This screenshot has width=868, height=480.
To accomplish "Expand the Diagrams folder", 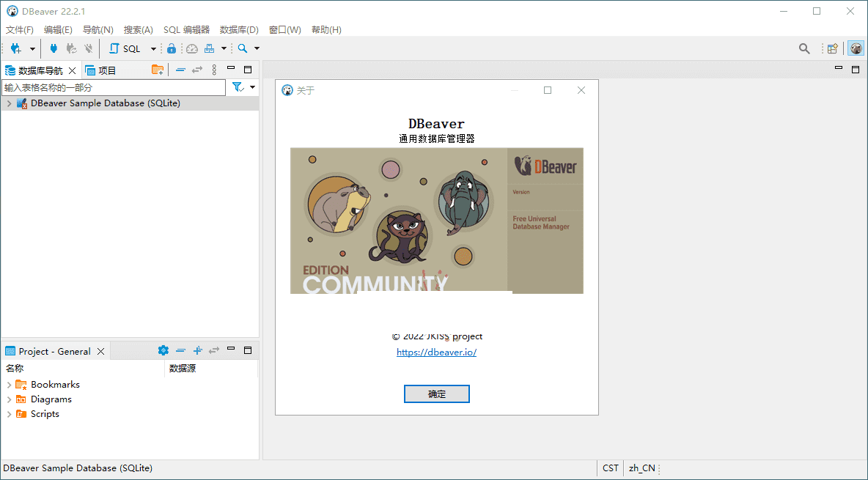I will tap(9, 399).
